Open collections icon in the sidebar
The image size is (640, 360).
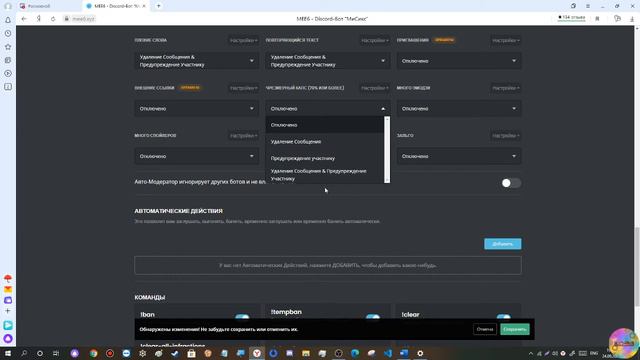8,60
